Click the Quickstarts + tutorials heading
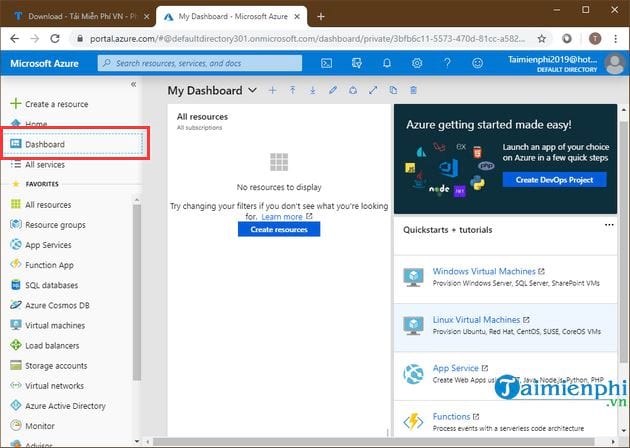This screenshot has width=630, height=448. 448,230
